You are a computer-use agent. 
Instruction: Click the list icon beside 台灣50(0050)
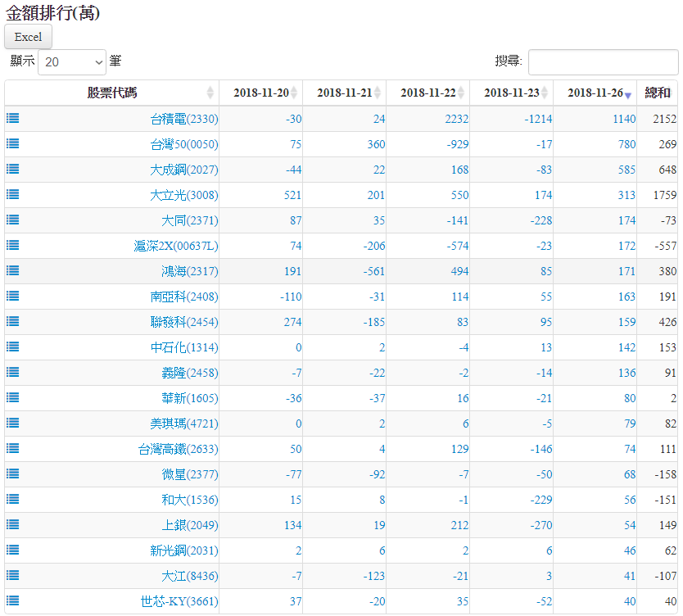(x=13, y=143)
